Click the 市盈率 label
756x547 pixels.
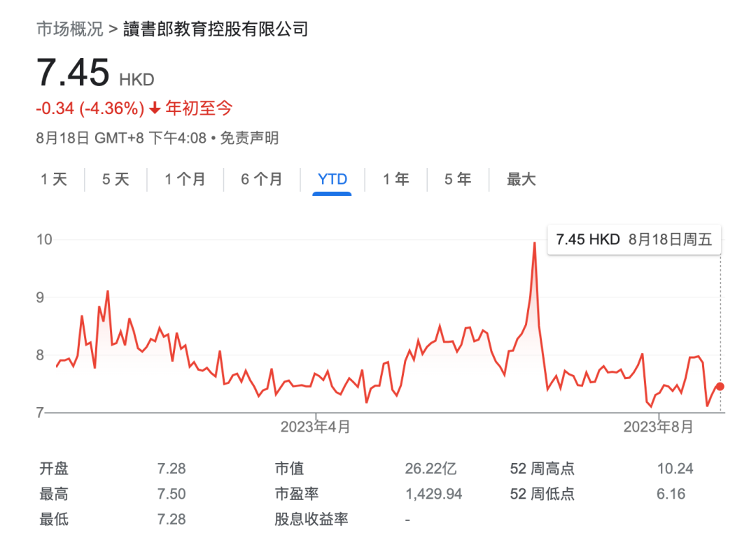tap(297, 494)
